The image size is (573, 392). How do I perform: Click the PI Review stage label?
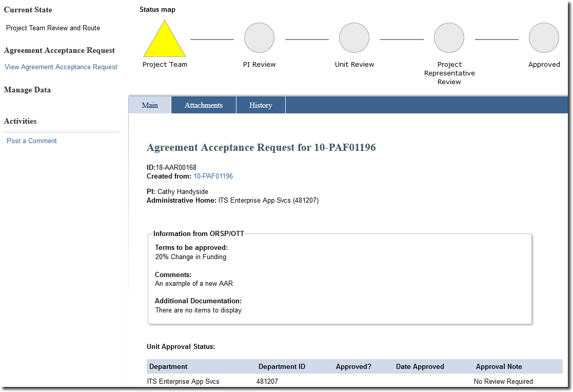pyautogui.click(x=260, y=64)
